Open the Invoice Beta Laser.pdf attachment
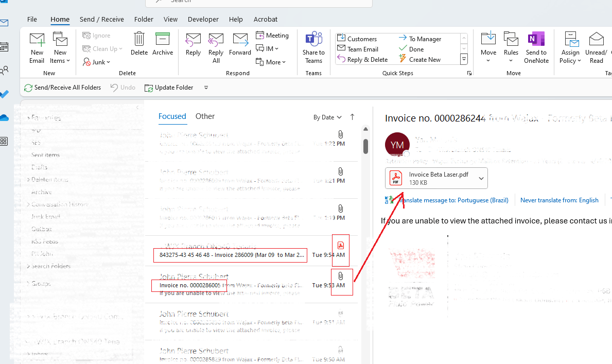Image resolution: width=612 pixels, height=364 pixels. (x=430, y=178)
